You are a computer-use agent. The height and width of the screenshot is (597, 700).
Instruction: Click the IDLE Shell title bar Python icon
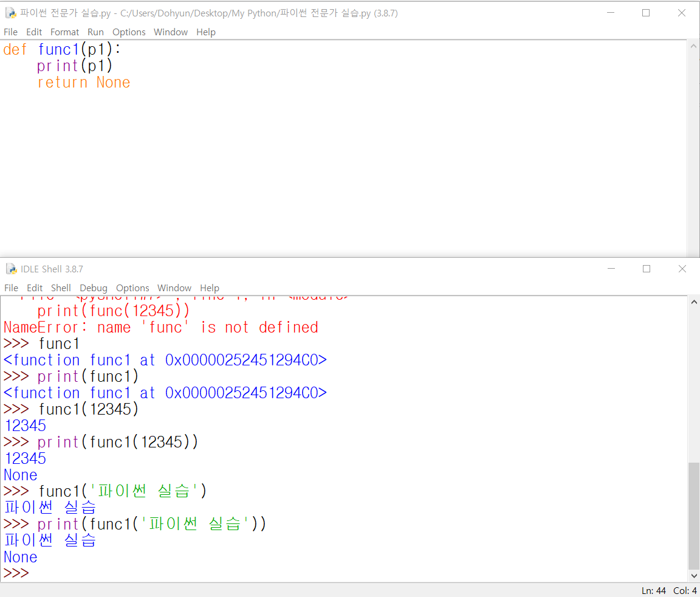10,269
